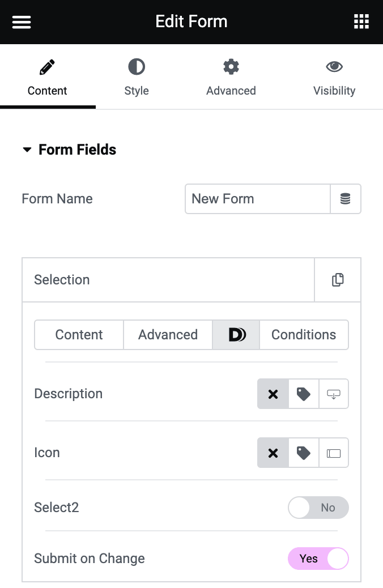Open the Style tab paintbrush icon
383x588 pixels.
(x=137, y=66)
